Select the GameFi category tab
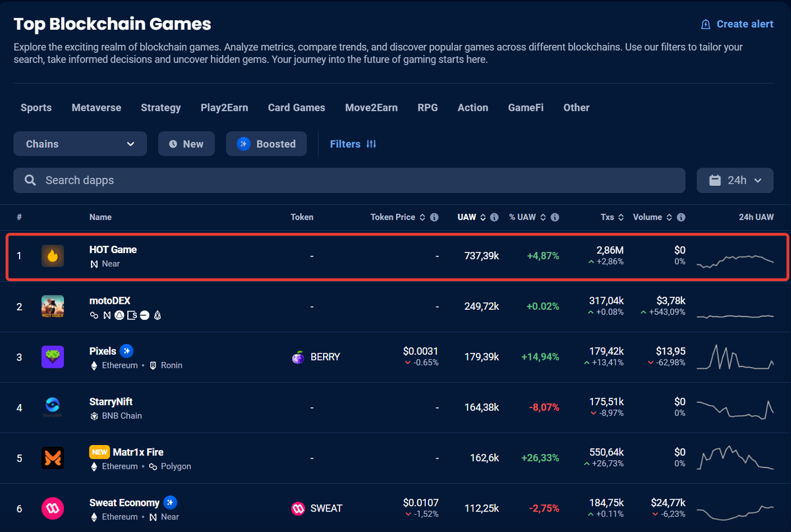The image size is (791, 532). [526, 107]
